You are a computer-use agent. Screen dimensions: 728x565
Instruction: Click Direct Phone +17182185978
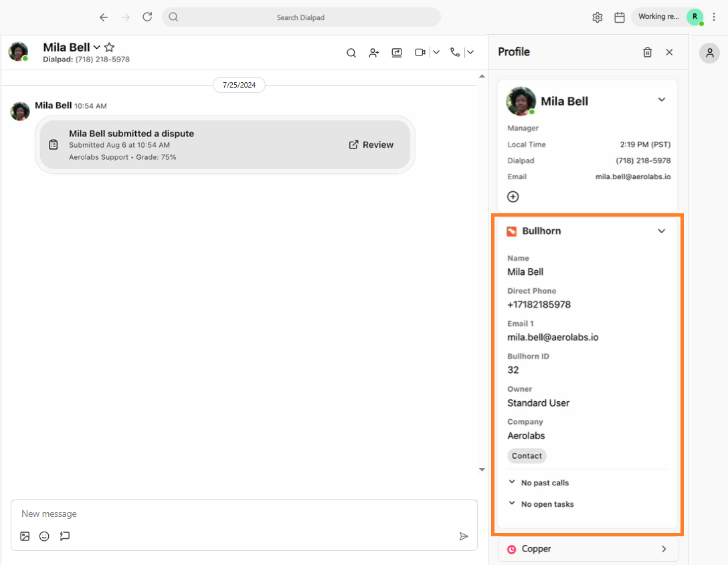tap(539, 305)
